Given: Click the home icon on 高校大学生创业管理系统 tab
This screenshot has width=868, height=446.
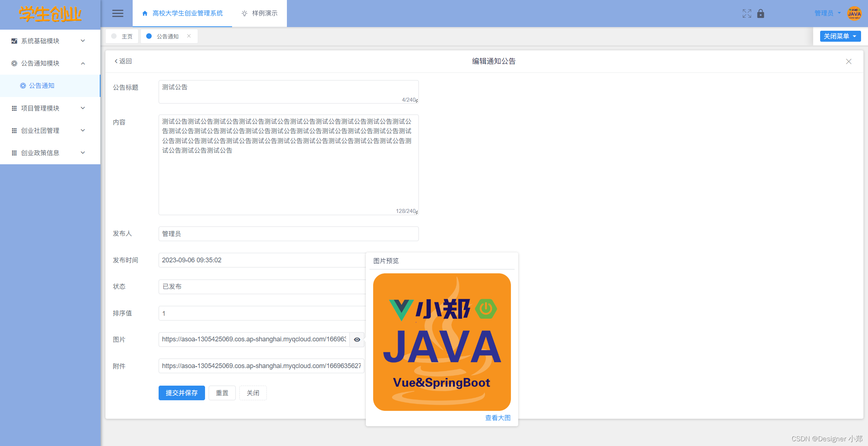Looking at the screenshot, I should point(144,13).
